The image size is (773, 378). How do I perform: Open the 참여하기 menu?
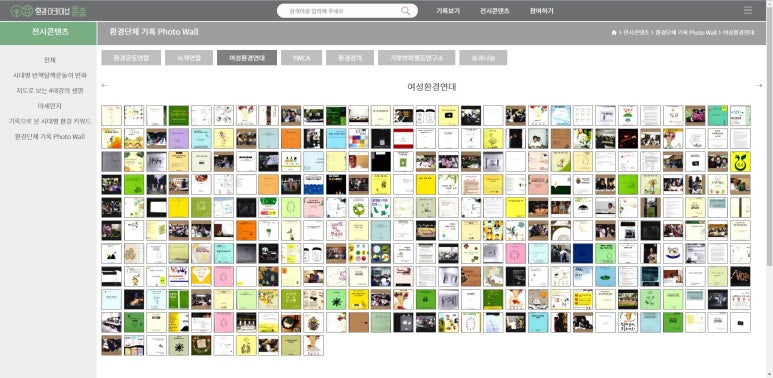tap(541, 11)
